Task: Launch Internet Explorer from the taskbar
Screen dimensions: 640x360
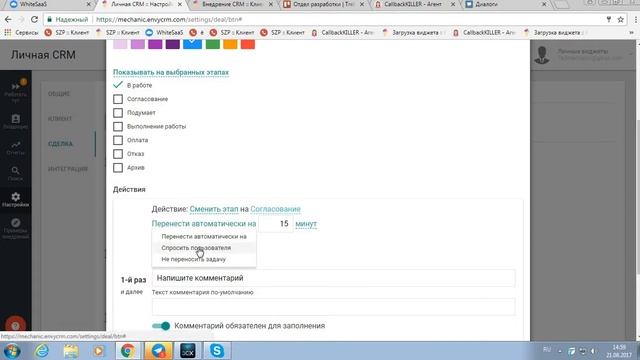Action: (x=42, y=351)
